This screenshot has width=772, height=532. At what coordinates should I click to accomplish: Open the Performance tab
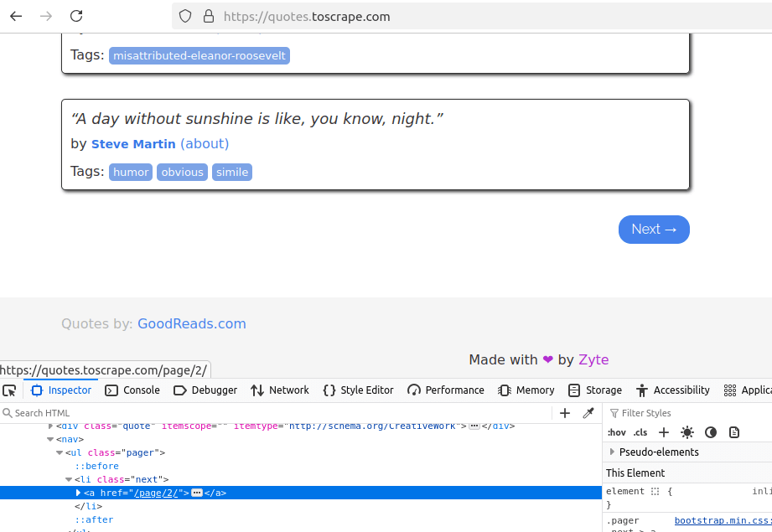pos(446,390)
